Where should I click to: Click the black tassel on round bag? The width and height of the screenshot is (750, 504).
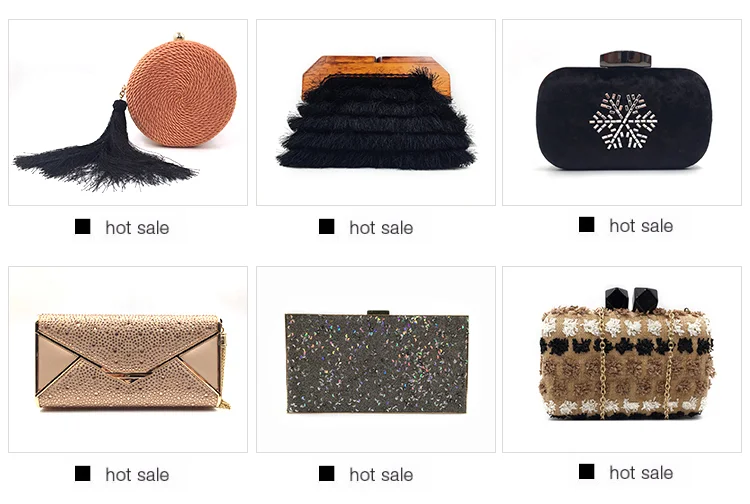(x=105, y=151)
